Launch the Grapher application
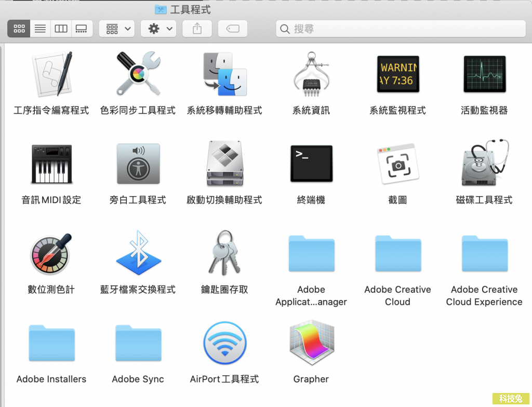This screenshot has width=532, height=407. click(311, 343)
